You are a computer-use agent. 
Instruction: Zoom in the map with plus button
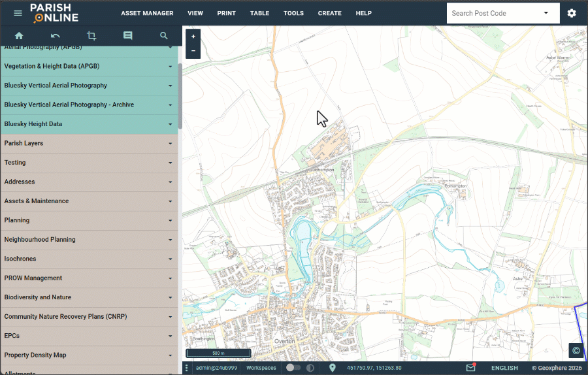193,37
